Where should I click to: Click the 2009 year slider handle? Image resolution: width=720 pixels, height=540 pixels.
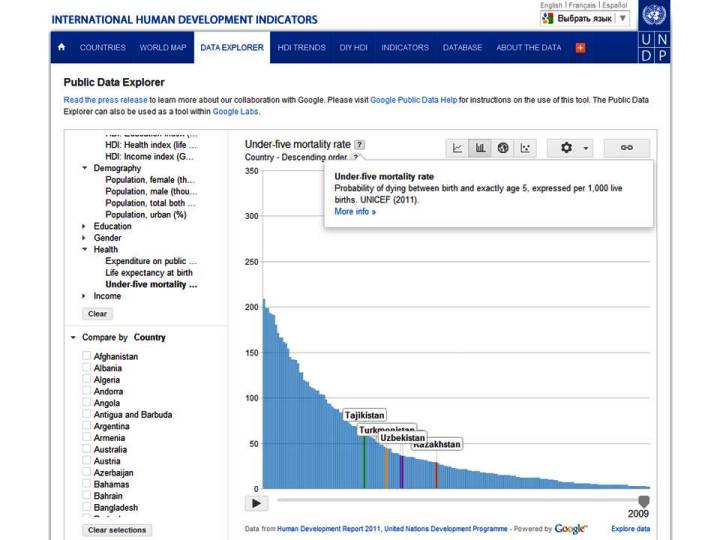point(644,500)
